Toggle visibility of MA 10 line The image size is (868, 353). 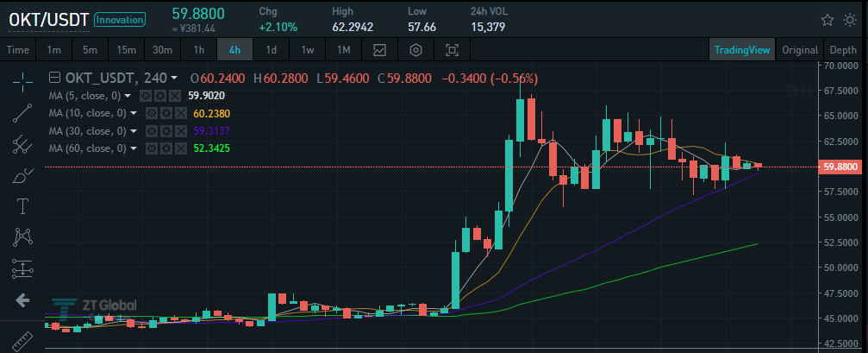pos(152,114)
